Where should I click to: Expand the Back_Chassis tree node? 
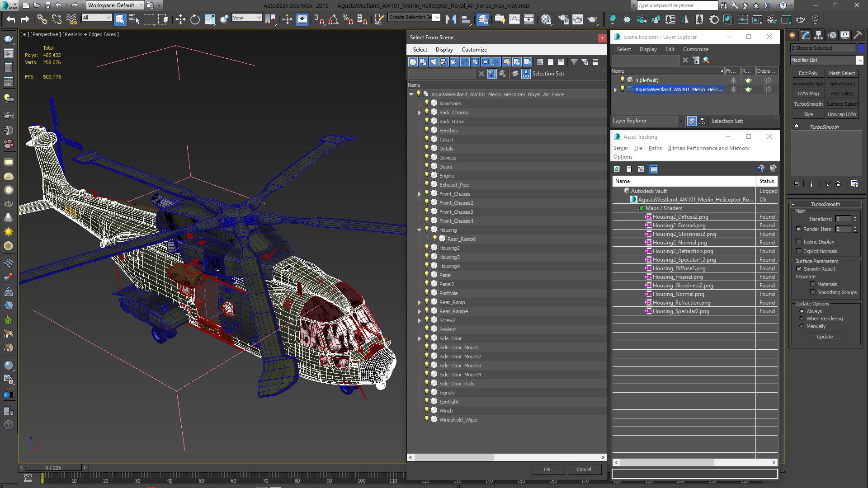[420, 113]
